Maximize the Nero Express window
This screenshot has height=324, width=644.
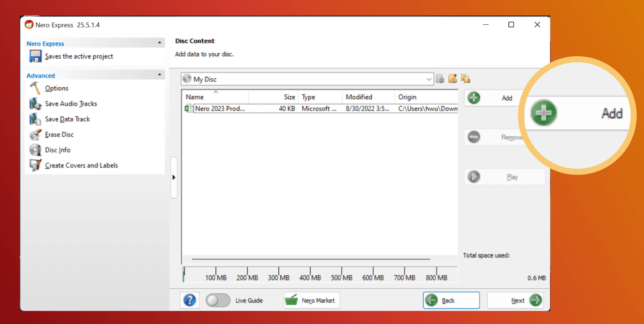point(511,25)
